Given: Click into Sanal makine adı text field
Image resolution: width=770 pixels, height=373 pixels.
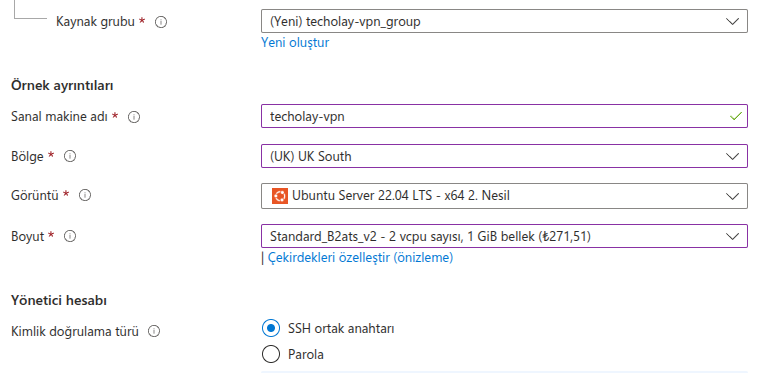Looking at the screenshot, I should (504, 116).
